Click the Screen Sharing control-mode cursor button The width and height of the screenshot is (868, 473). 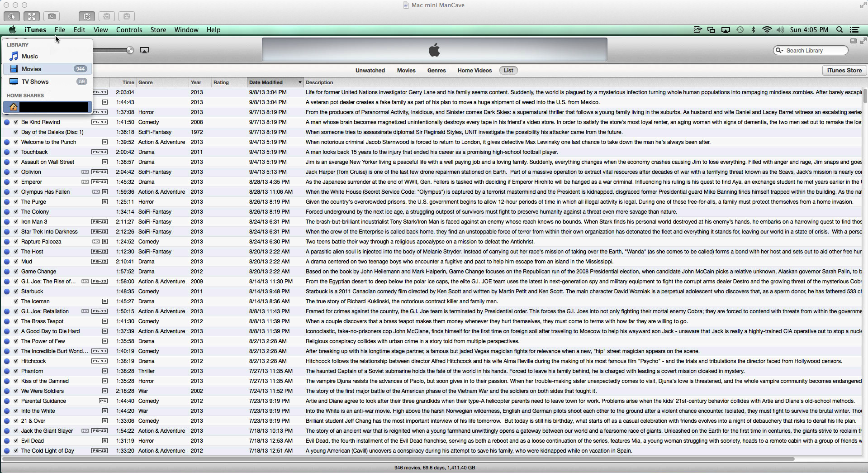coord(12,16)
